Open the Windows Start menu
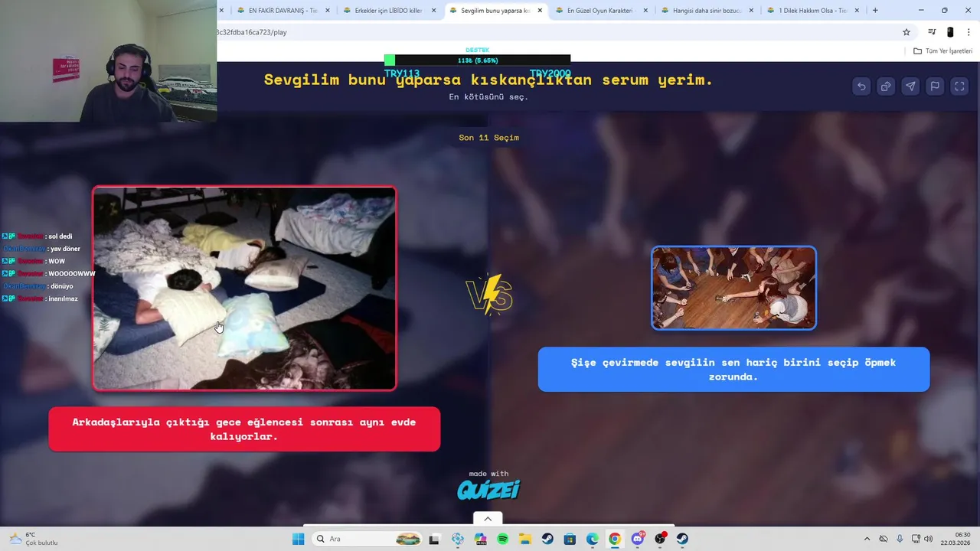This screenshot has height=551, width=980. coord(298,539)
